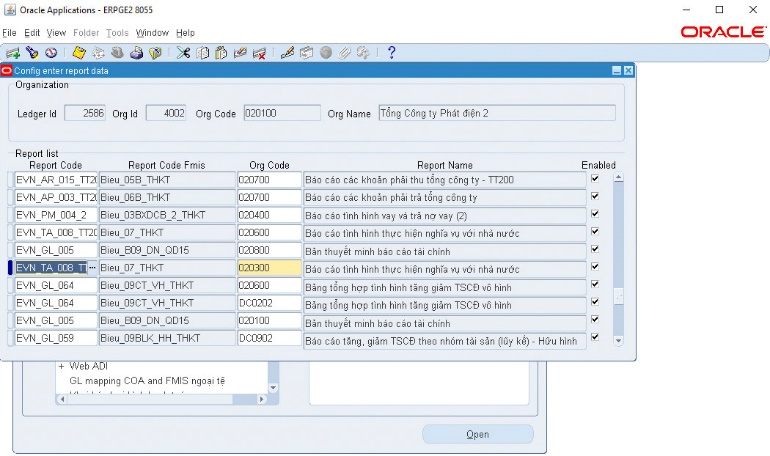The height and width of the screenshot is (456, 770).
Task: Uncheck Enabled for EVN_GL_064 row with org DC0202
Action: (x=595, y=302)
